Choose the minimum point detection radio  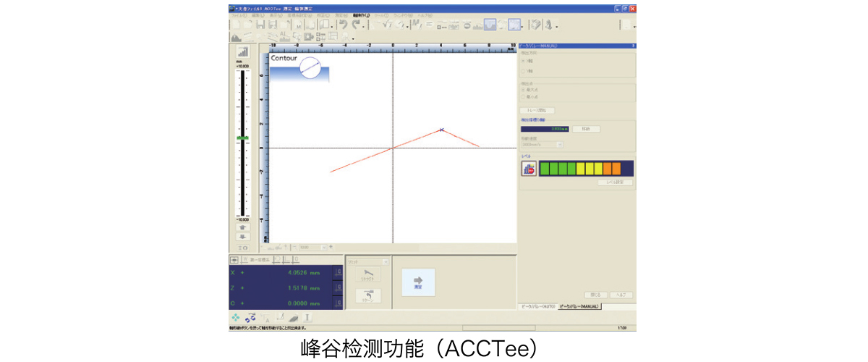point(523,96)
